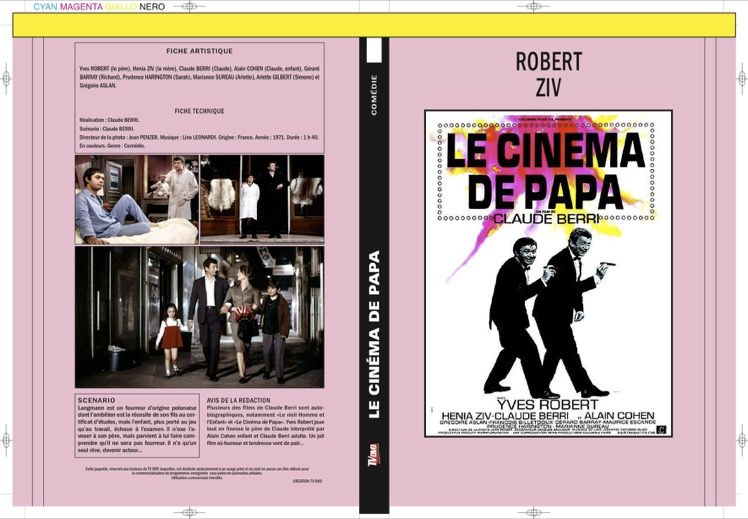Click the ROBERT name on front cover
Screen dimensions: 748x519
tap(549, 62)
